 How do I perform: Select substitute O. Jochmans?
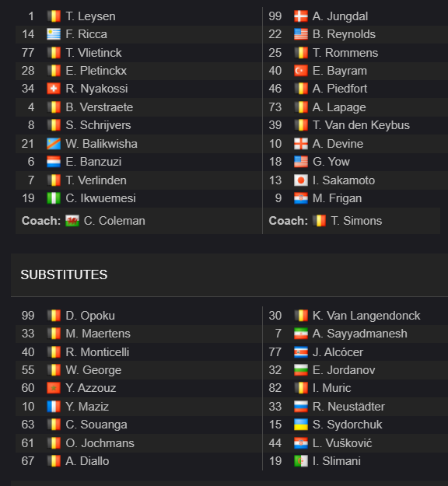tap(100, 443)
